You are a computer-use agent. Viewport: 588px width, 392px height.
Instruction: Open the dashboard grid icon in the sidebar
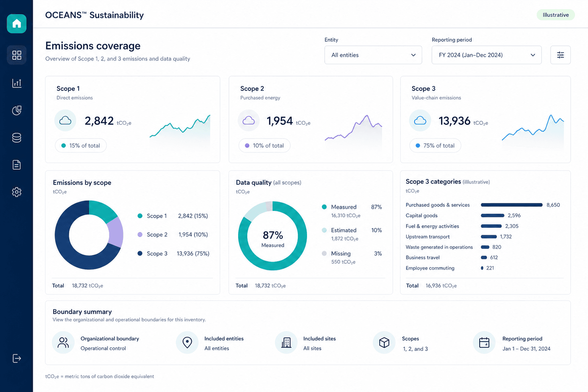(17, 55)
